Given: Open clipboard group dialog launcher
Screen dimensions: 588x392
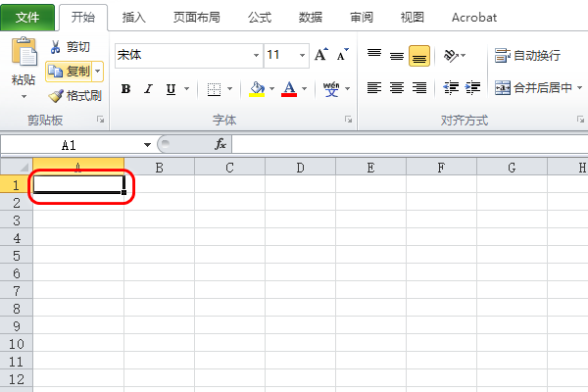Looking at the screenshot, I should (x=101, y=120).
